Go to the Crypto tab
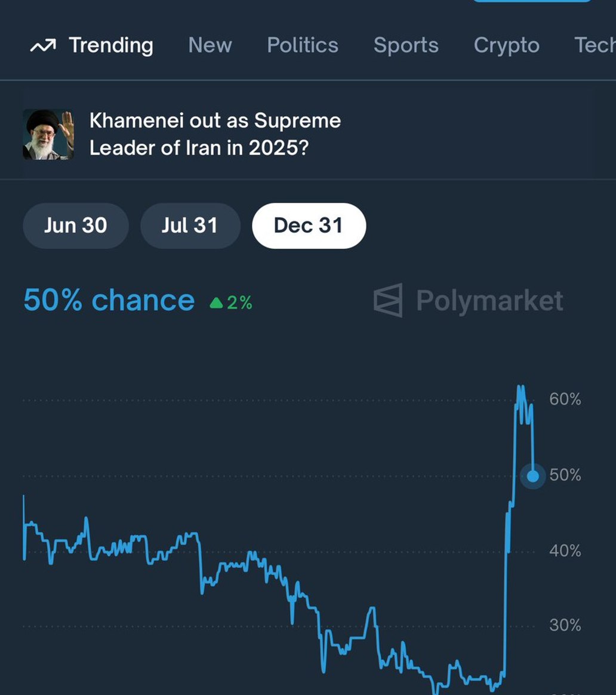The height and width of the screenshot is (695, 616). point(506,45)
